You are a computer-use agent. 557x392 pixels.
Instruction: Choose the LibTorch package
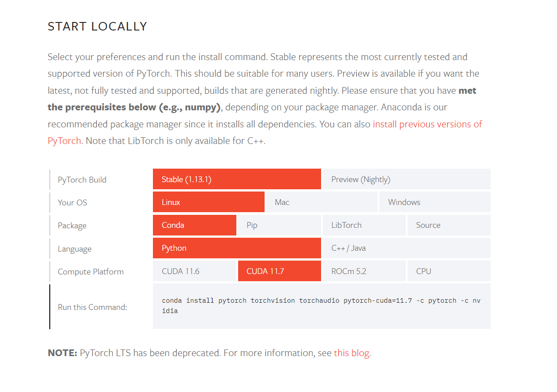[x=364, y=225]
